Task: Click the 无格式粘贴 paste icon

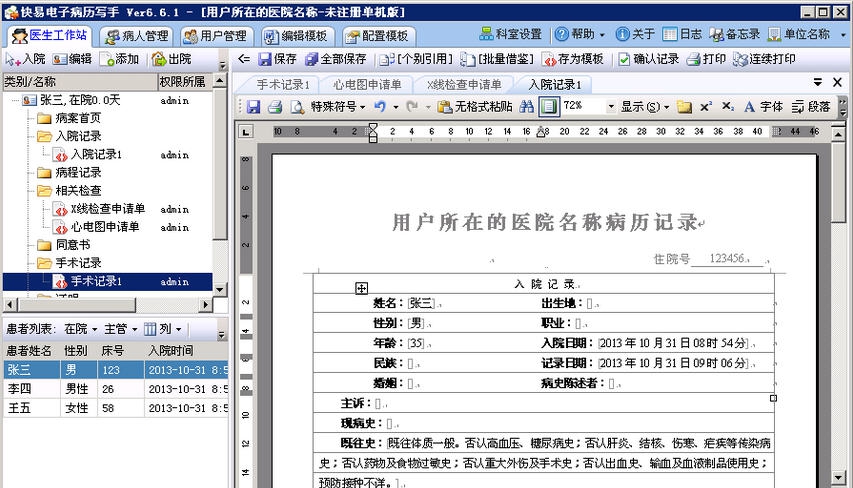Action: 476,106
